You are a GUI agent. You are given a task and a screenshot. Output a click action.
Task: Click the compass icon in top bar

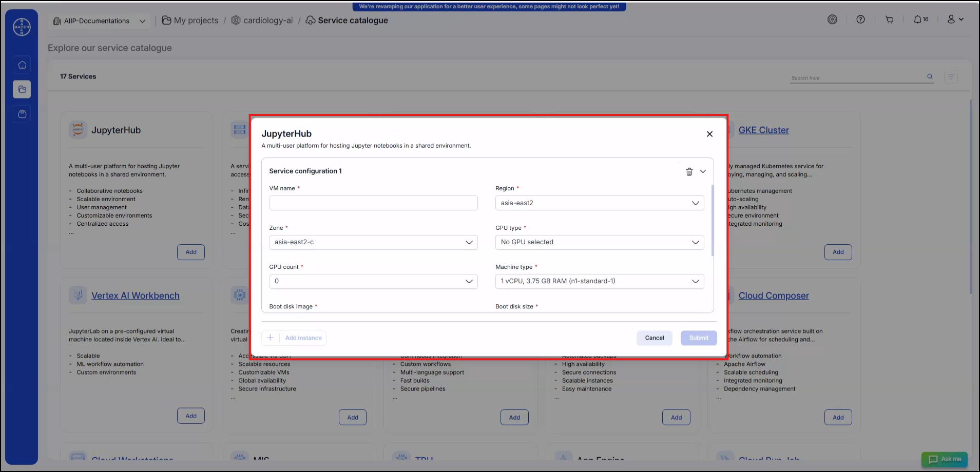[x=832, y=19]
